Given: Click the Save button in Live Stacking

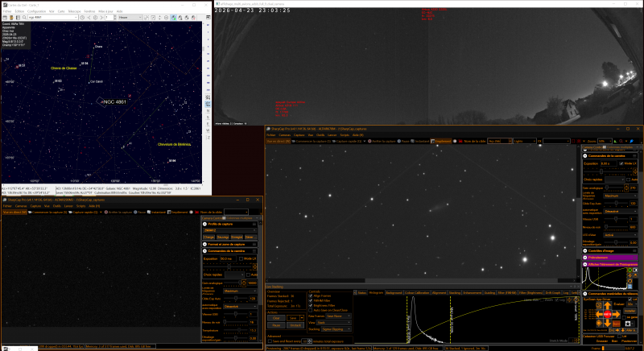Looking at the screenshot, I should [x=293, y=318].
